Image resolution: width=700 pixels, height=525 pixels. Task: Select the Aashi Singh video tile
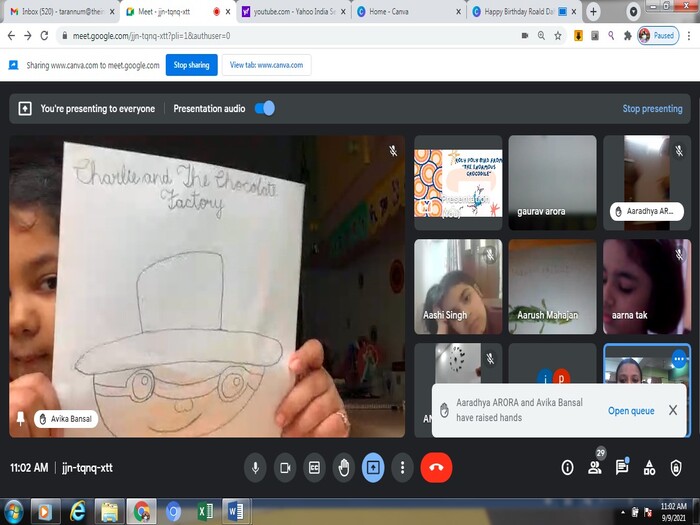pyautogui.click(x=458, y=287)
